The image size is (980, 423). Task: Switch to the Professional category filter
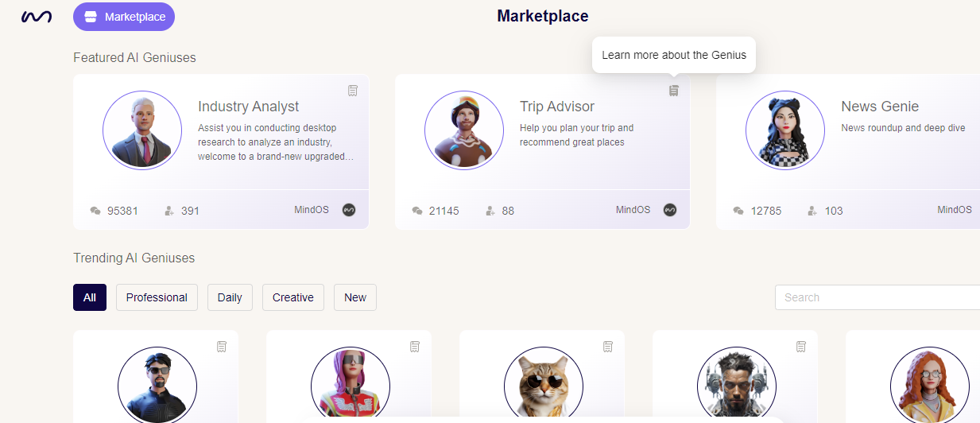[157, 297]
